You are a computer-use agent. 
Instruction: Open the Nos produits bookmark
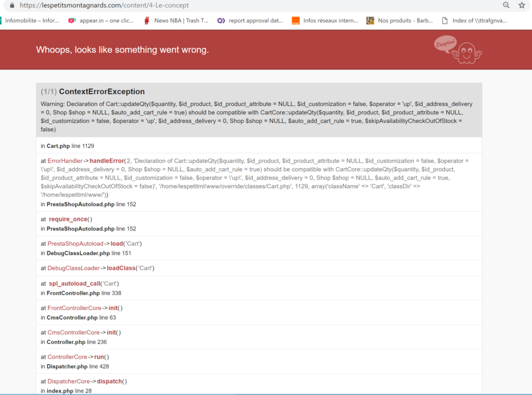tap(400, 20)
